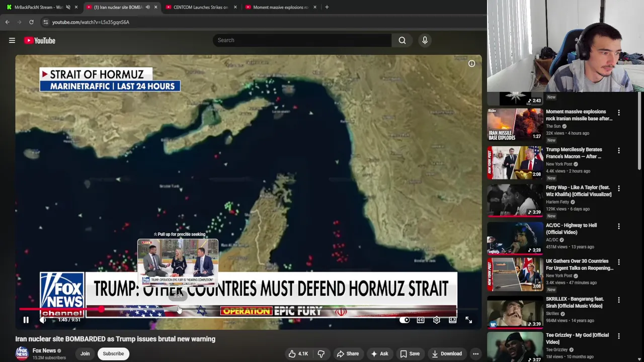
Task: Click the video title text below the player
Action: click(115, 339)
